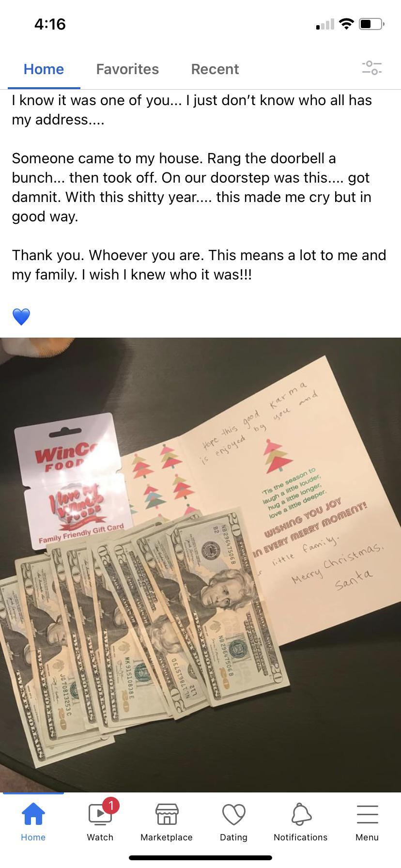This screenshot has height=868, width=401.
Task: Select the Home feed tab at top
Action: pyautogui.click(x=44, y=69)
